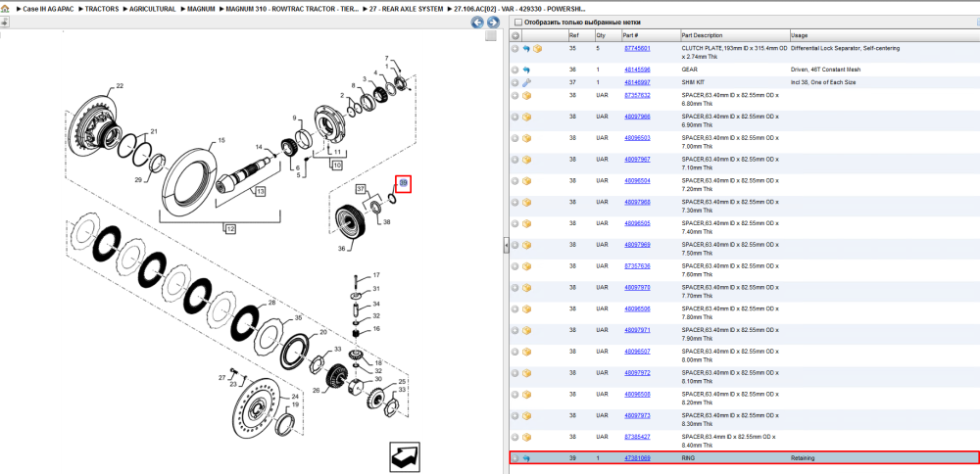Click the box icon for spacer 48096503
The height and width of the screenshot is (474, 980).
(x=526, y=138)
